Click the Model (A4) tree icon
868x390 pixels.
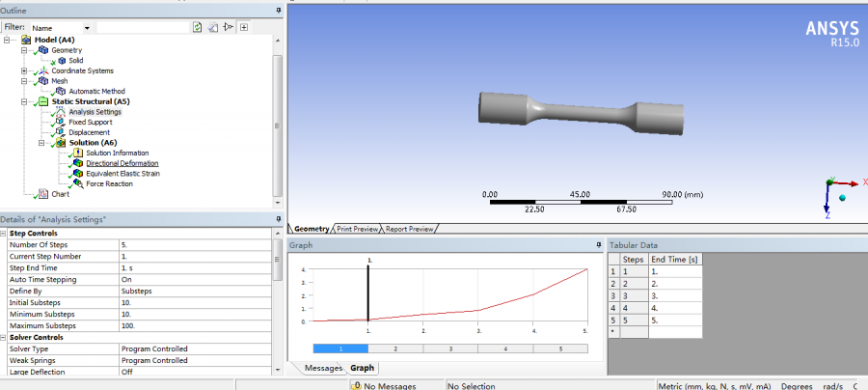pos(26,40)
